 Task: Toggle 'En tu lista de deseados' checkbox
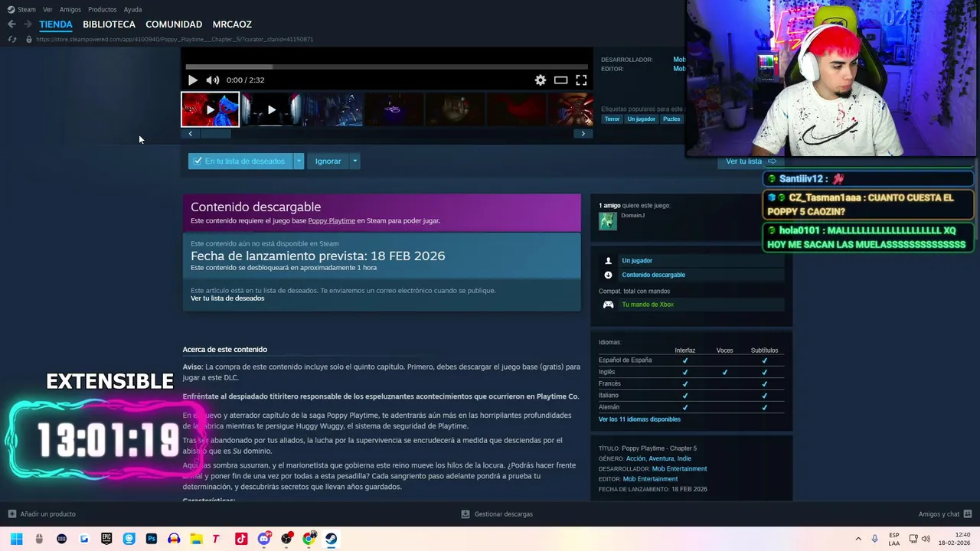point(198,161)
